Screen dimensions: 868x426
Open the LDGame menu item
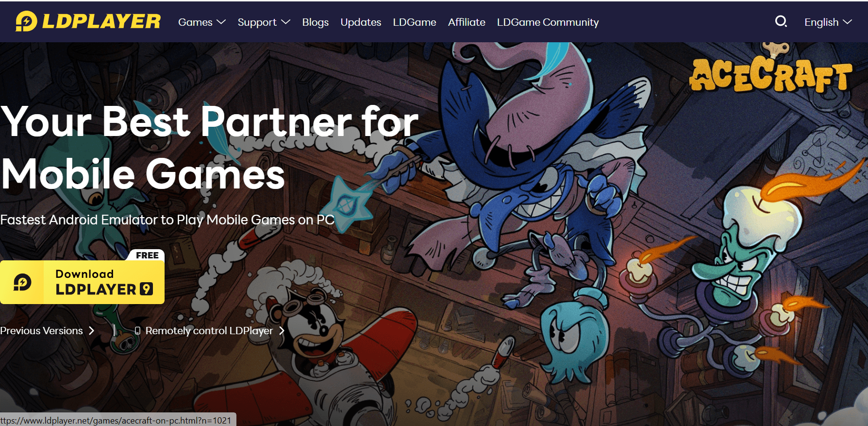[415, 22]
